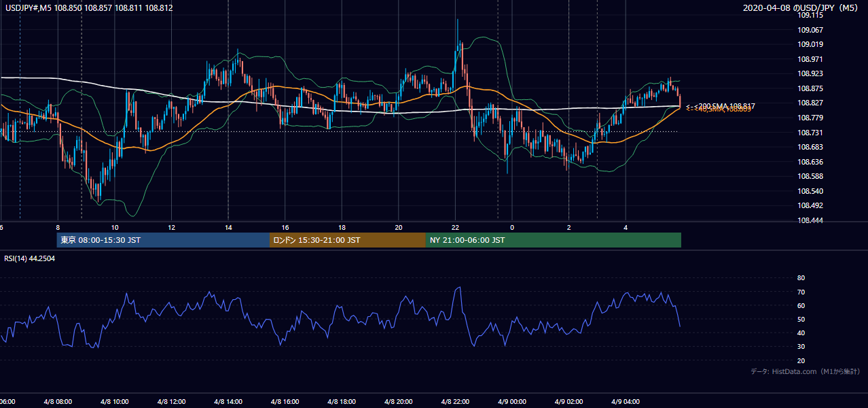Click the RSI axis value 70
868x408 pixels.
click(801, 292)
